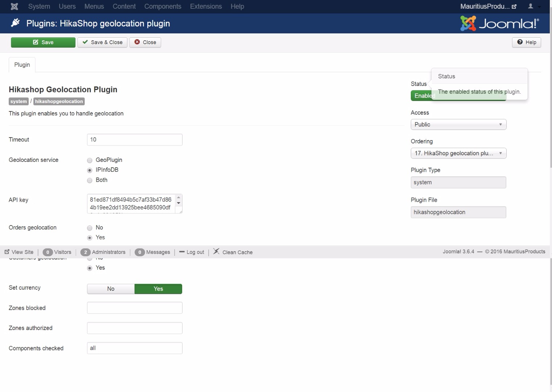This screenshot has width=552, height=392.
Task: Open the Status Enabled dropdown
Action: 458,96
